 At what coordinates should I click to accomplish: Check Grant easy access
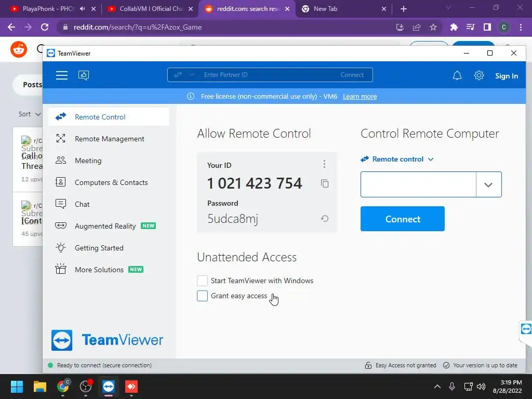[202, 296]
